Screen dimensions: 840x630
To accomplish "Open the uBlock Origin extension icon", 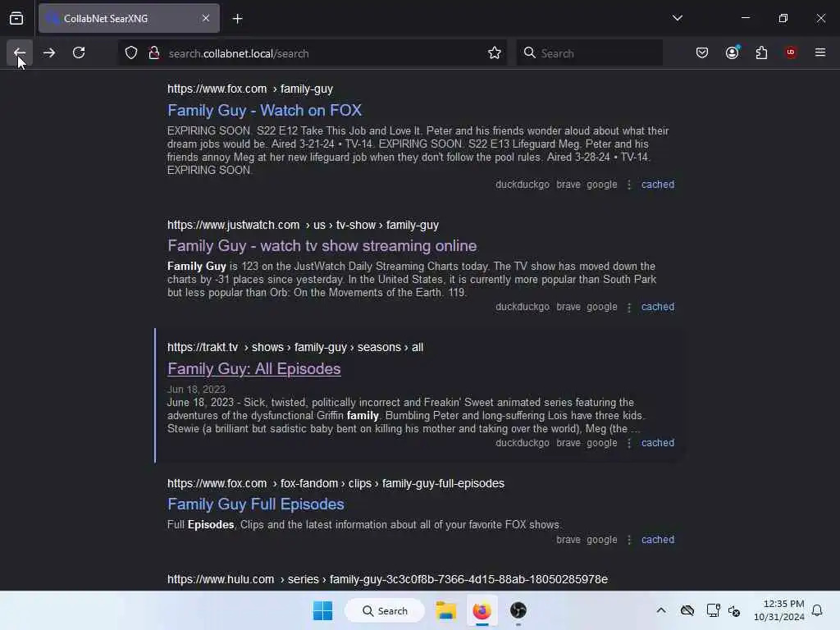I will click(x=791, y=52).
